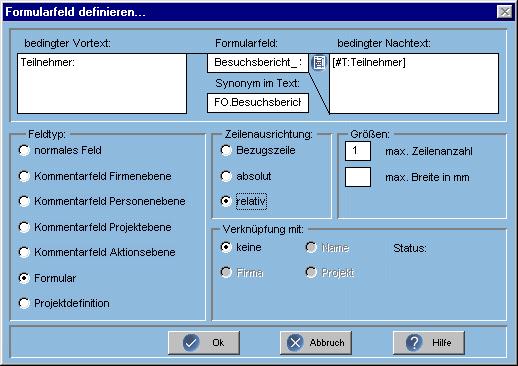
Task: Open the form field selector icon next to Besuchsbericht
Action: [x=319, y=63]
